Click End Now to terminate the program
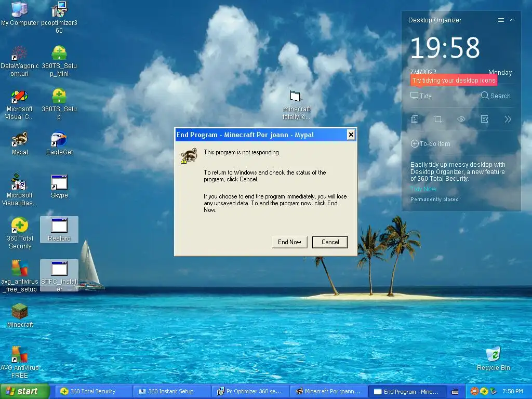 coord(289,242)
